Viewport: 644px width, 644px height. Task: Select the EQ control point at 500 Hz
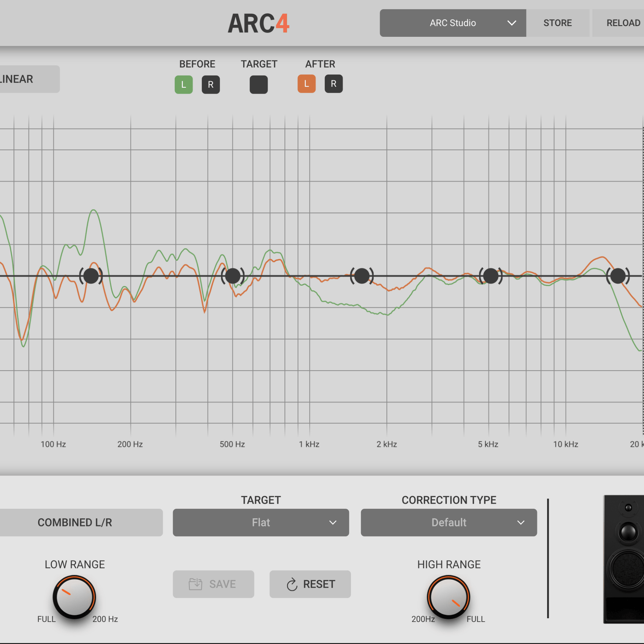233,276
